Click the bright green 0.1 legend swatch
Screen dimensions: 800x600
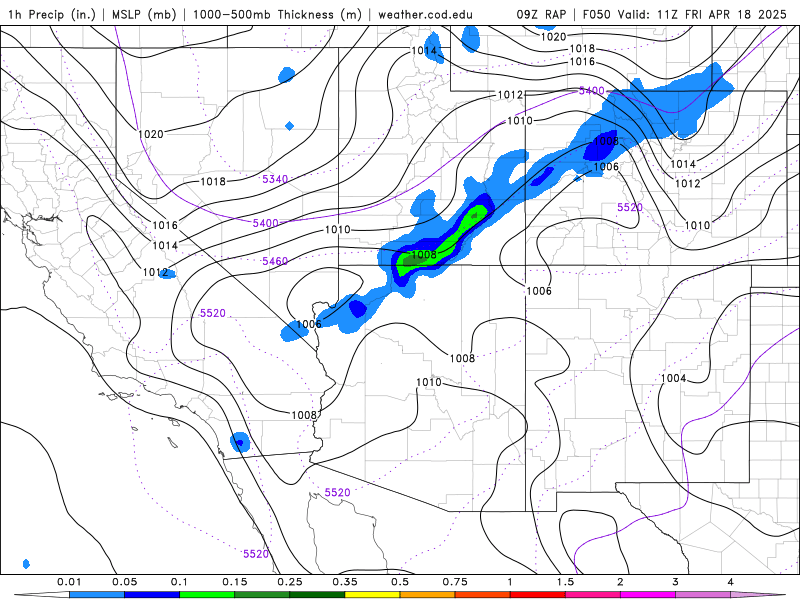[207, 595]
